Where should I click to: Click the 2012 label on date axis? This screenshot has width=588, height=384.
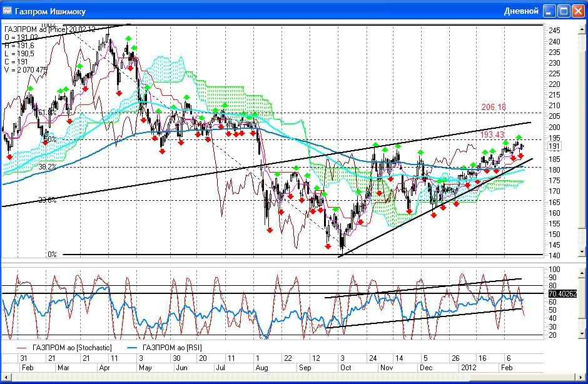click(469, 368)
